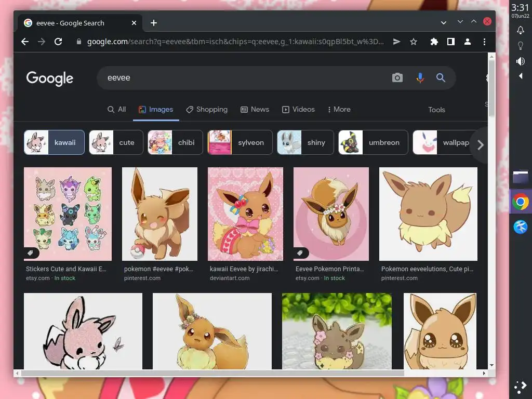This screenshot has width=532, height=399.
Task: Open the Stickers Cute and Kawaii image
Action: click(68, 214)
